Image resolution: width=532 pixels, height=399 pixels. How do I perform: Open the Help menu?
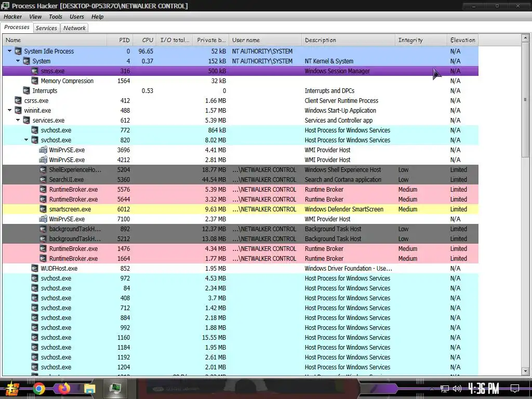[97, 17]
